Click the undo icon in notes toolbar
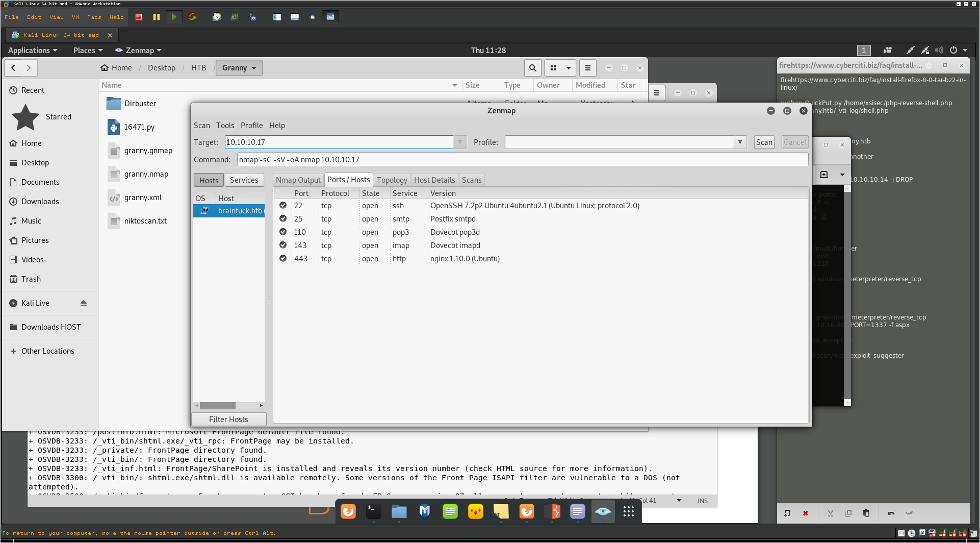This screenshot has width=980, height=543. (891, 513)
